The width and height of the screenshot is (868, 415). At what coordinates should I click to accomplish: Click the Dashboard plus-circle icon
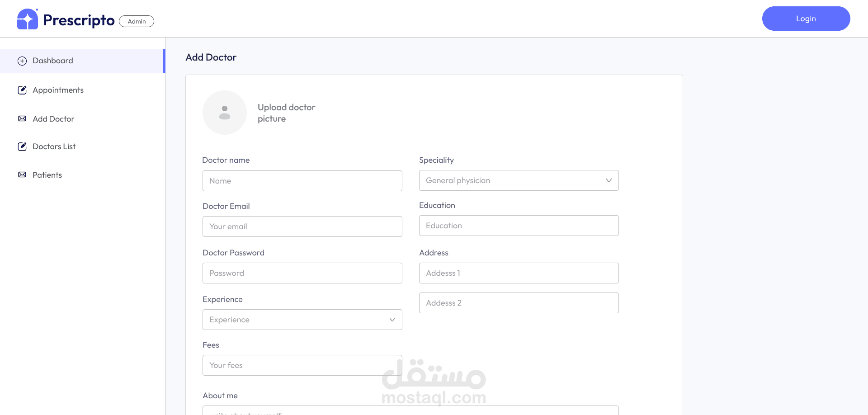22,61
